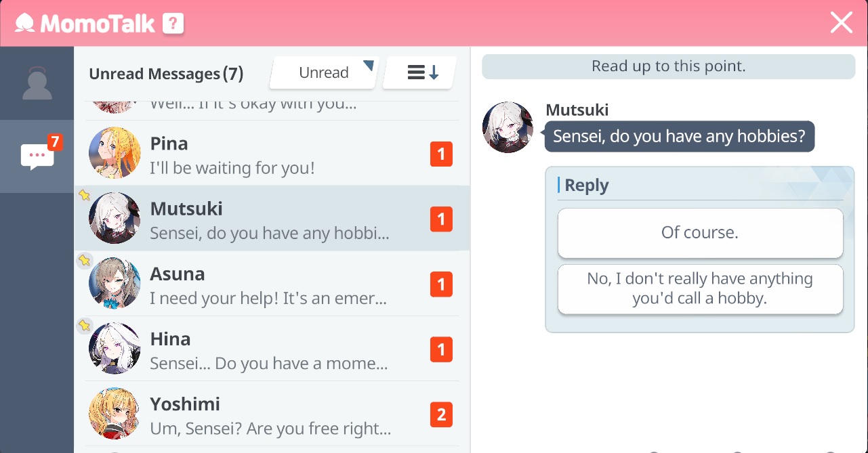This screenshot has height=453, width=868.
Task: Click Mutsuki's avatar in the chat pane
Action: pyautogui.click(x=508, y=127)
